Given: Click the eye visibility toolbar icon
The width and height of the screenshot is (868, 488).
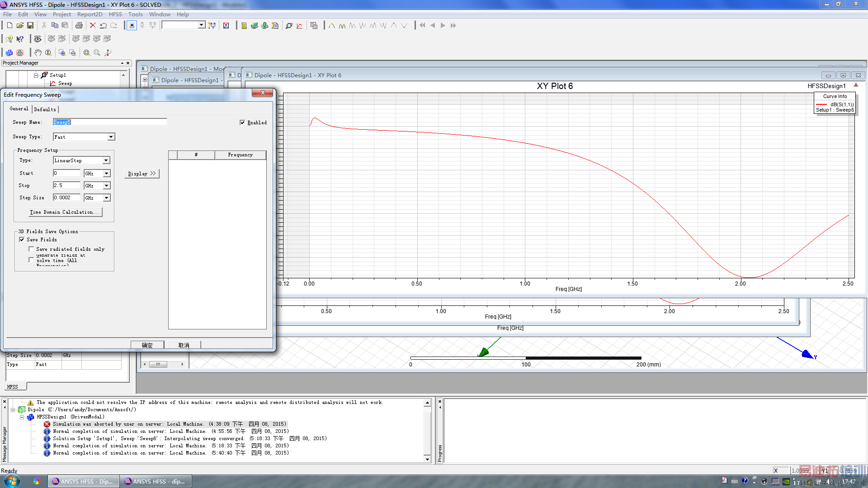Looking at the screenshot, I should point(38,39).
